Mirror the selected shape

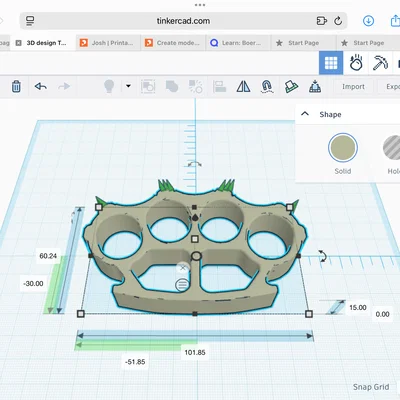pyautogui.click(x=243, y=86)
